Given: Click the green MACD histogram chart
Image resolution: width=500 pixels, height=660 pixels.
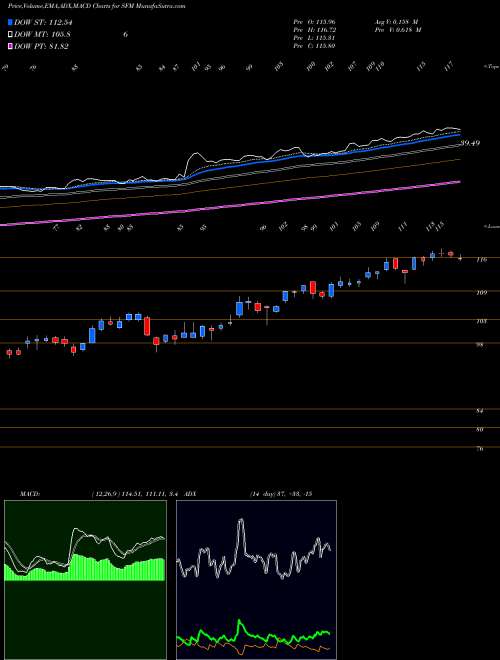Looking at the screenshot, I should [x=85, y=580].
